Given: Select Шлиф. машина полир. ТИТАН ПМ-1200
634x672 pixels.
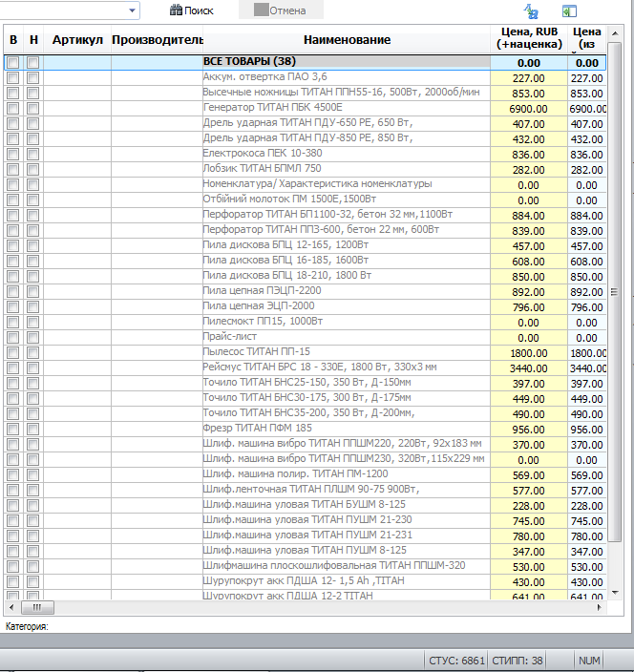Looking at the screenshot, I should pos(305,474).
